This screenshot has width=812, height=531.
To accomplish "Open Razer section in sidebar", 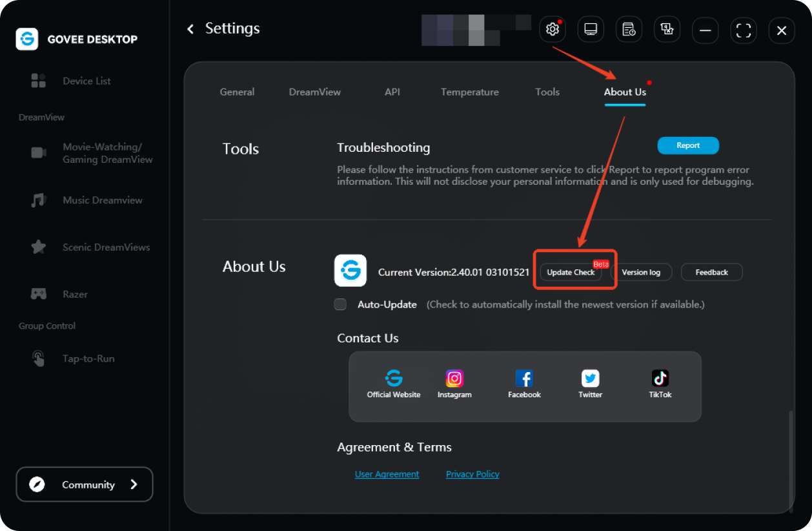I will [x=75, y=295].
